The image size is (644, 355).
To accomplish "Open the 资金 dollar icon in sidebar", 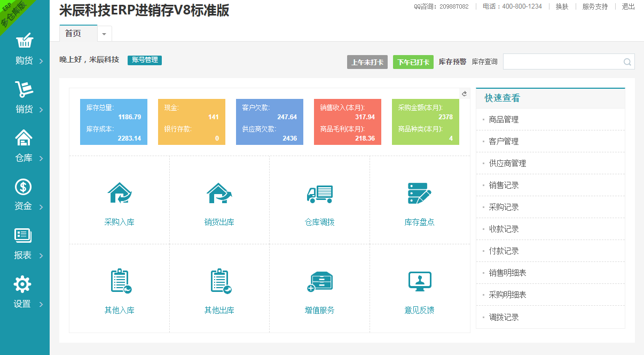I will (23, 187).
